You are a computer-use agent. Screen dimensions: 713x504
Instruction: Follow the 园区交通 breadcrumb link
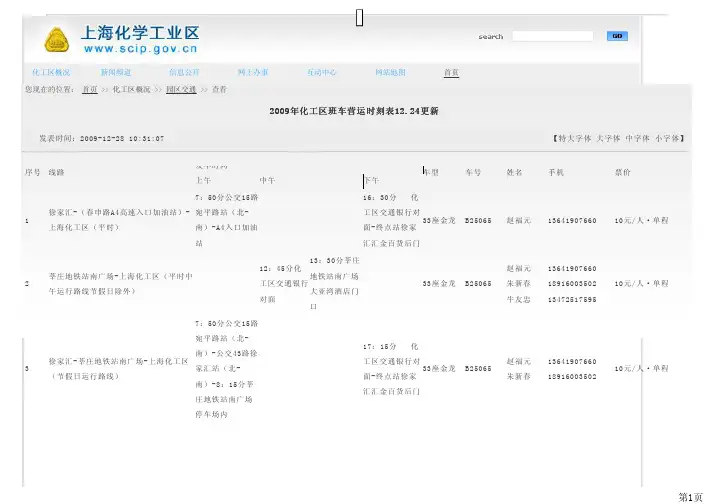coord(181,89)
